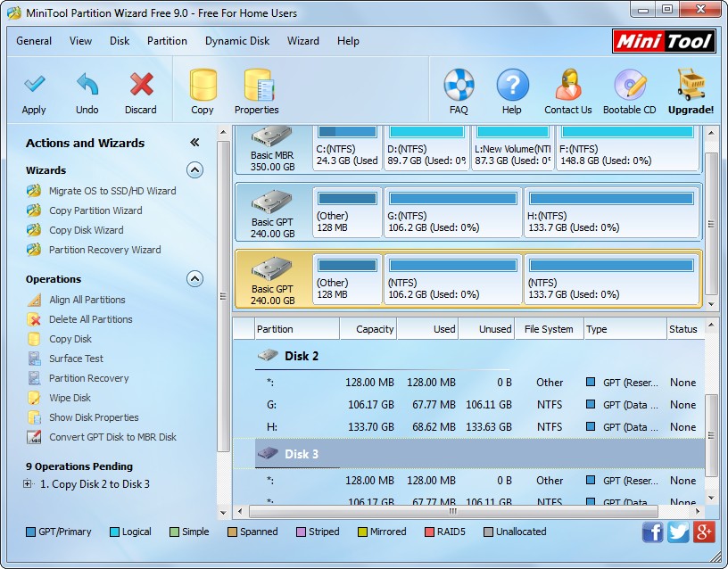Select the Delete All Partitions operation
The width and height of the screenshot is (728, 569).
[90, 319]
